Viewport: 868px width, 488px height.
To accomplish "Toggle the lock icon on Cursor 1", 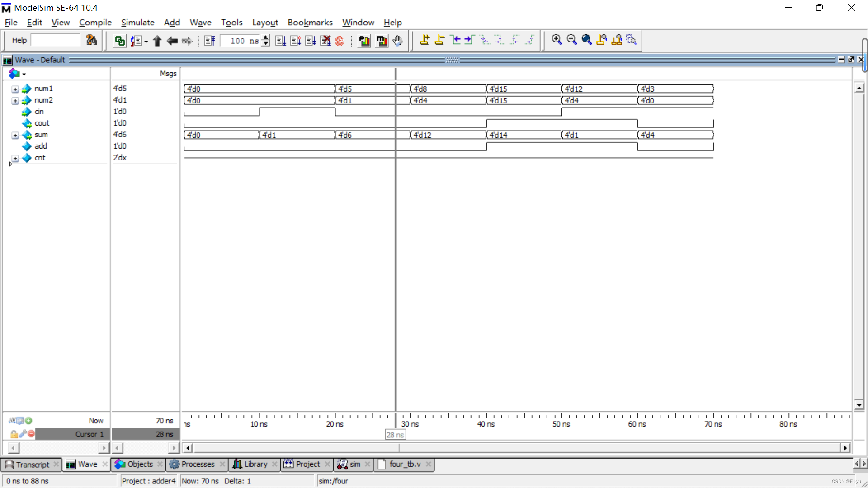I will tap(14, 434).
